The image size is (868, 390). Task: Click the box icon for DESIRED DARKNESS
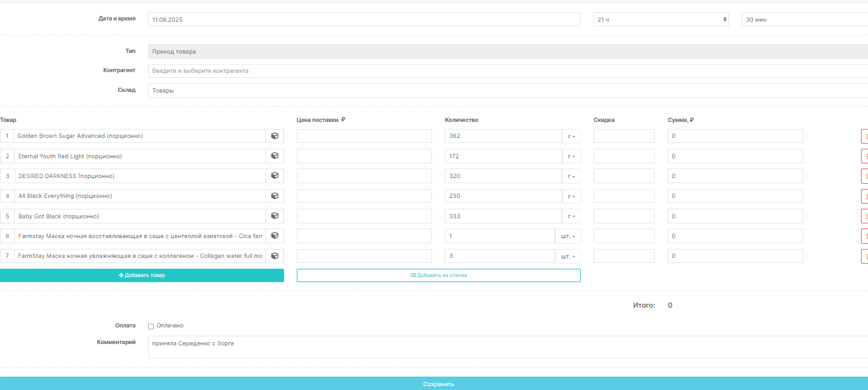[275, 176]
